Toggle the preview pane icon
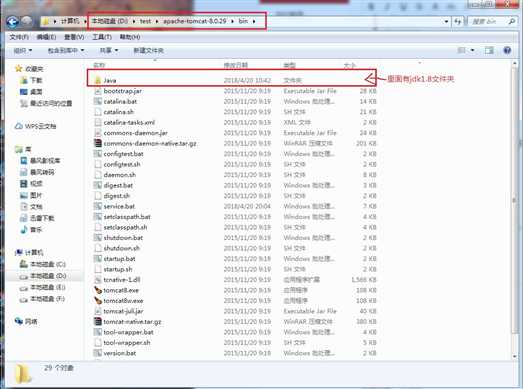The width and height of the screenshot is (523, 389). 489,50
